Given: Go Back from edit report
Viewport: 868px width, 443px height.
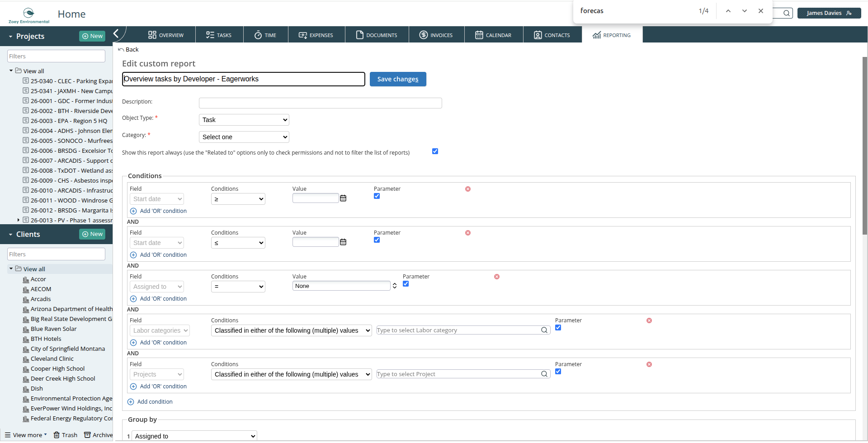Looking at the screenshot, I should tap(128, 50).
